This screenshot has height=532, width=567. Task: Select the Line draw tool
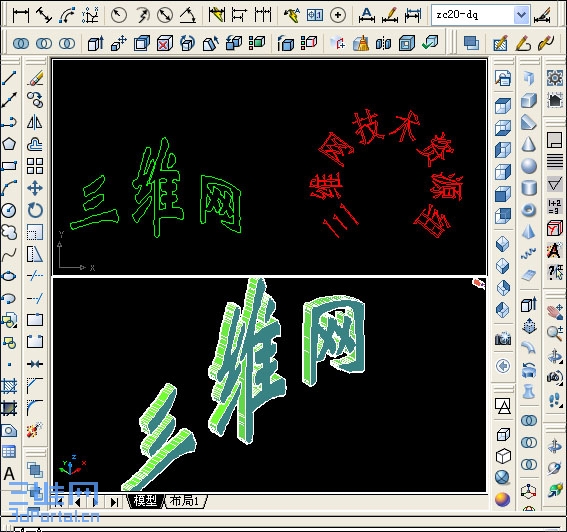[x=9, y=78]
